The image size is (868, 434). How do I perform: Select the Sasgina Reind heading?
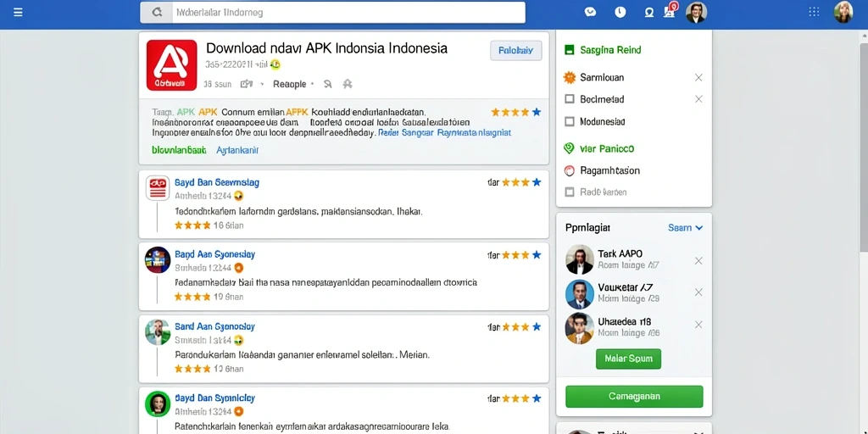coord(610,50)
